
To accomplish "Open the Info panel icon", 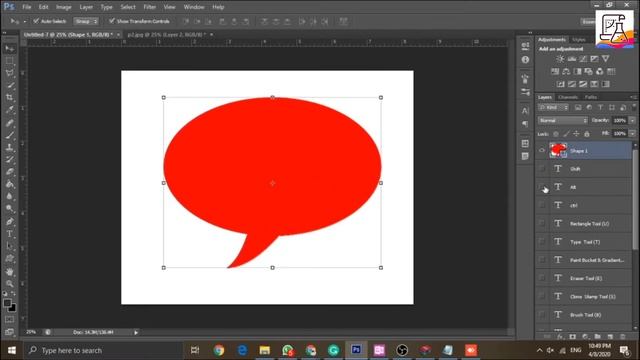I will [x=525, y=60].
